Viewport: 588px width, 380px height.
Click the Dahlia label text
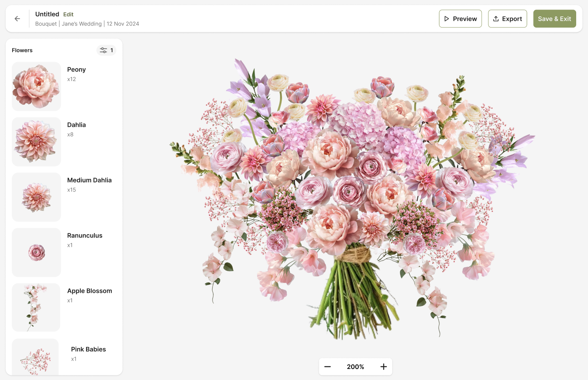tap(77, 125)
